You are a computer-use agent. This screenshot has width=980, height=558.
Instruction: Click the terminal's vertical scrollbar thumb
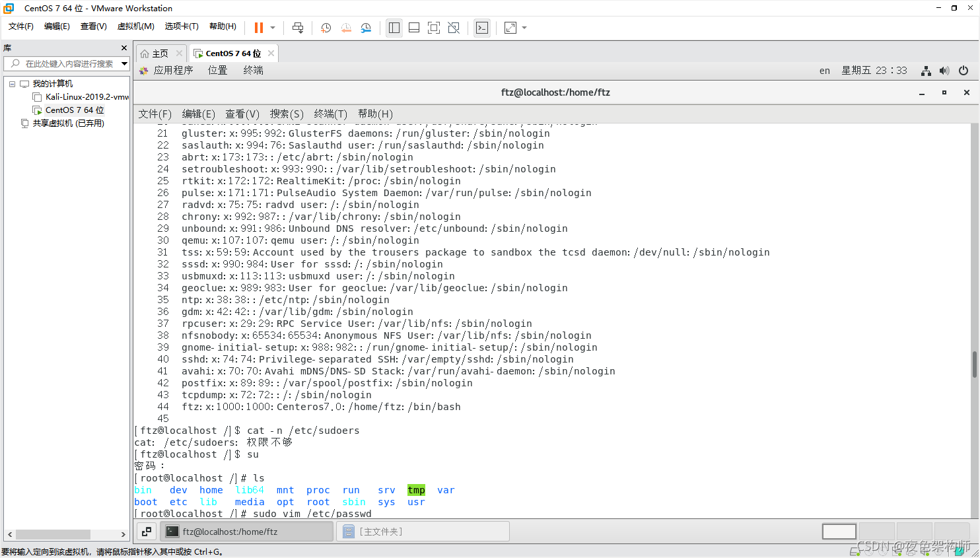click(975, 365)
